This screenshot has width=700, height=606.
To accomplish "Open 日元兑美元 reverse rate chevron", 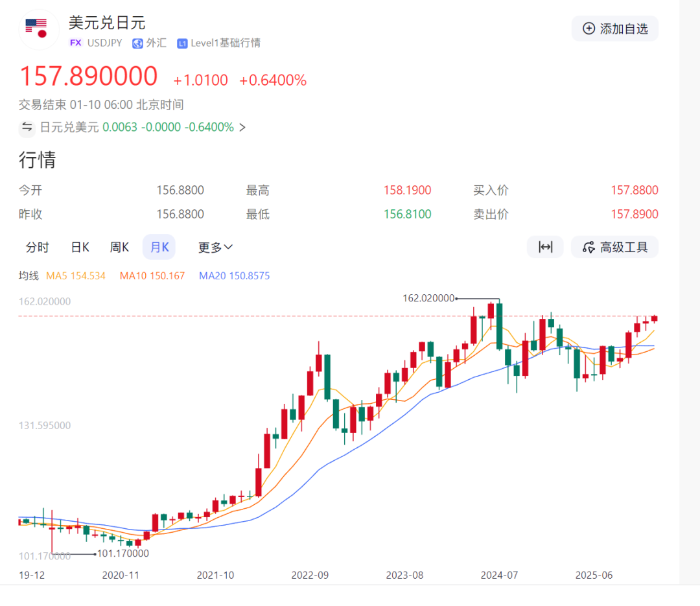I will pos(242,127).
